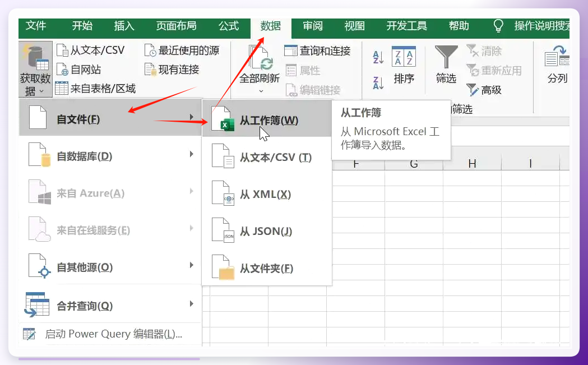Choose 从工作簿(W) in the submenu
The height and width of the screenshot is (365, 588).
[267, 119]
